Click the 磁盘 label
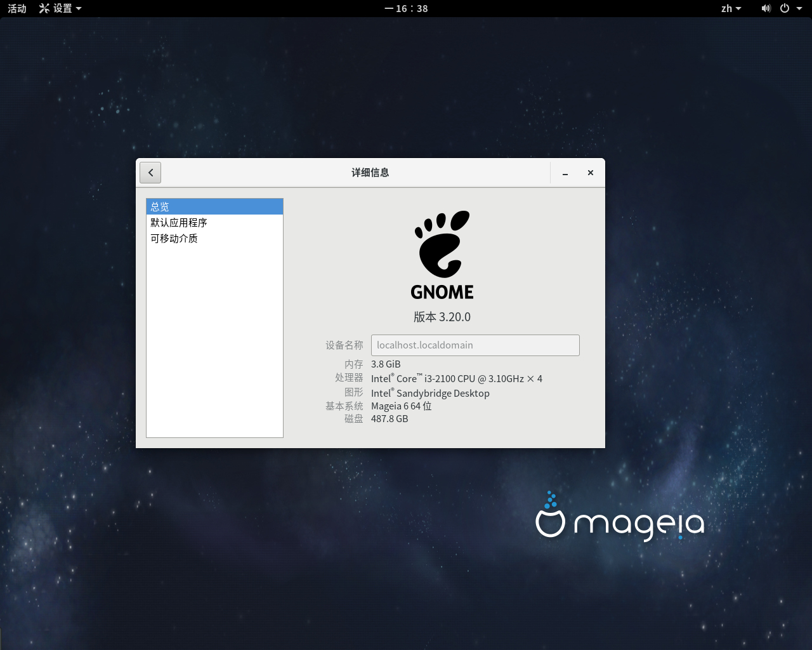 point(354,419)
